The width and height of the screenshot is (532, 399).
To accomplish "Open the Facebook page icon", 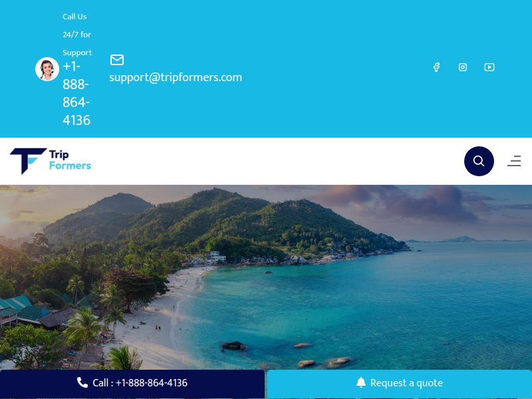I will click(x=436, y=67).
